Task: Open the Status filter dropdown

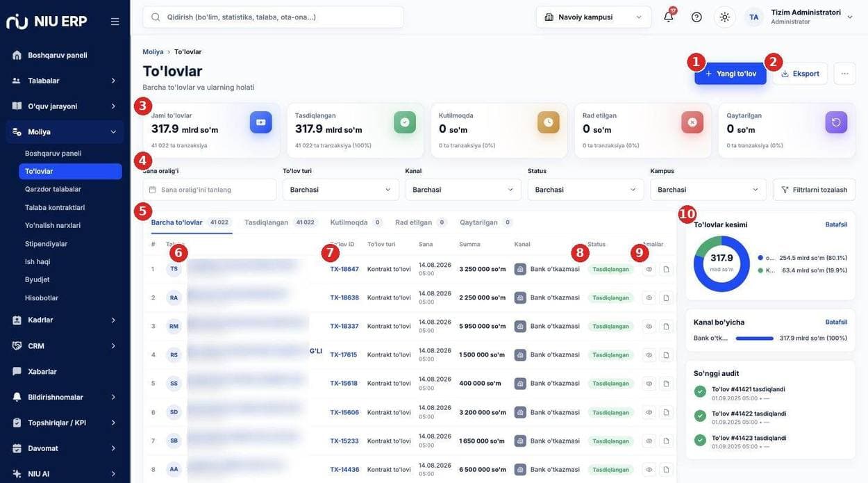Action: pyautogui.click(x=586, y=190)
